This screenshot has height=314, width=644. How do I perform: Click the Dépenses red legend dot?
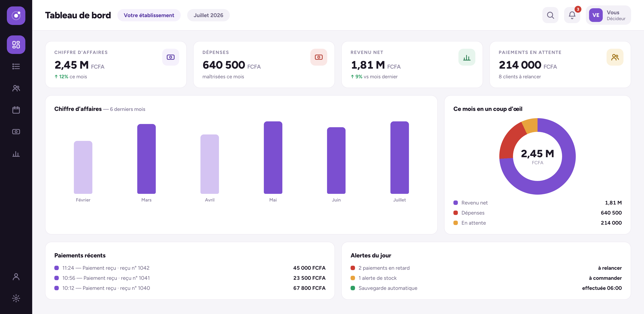click(x=455, y=213)
